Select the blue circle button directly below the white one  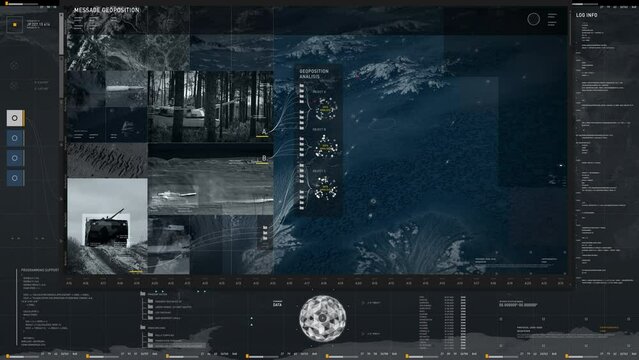(x=15, y=138)
